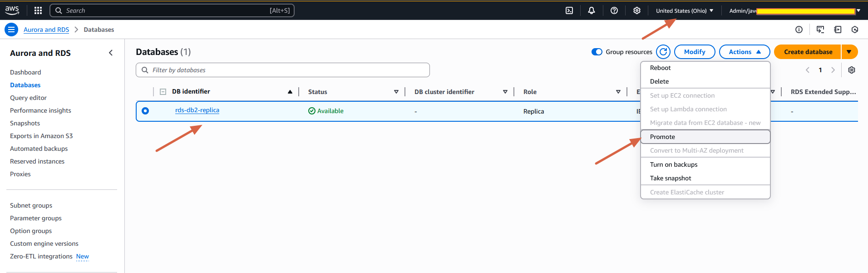
Task: Select Migrate data from EC2 database item
Action: 705,123
